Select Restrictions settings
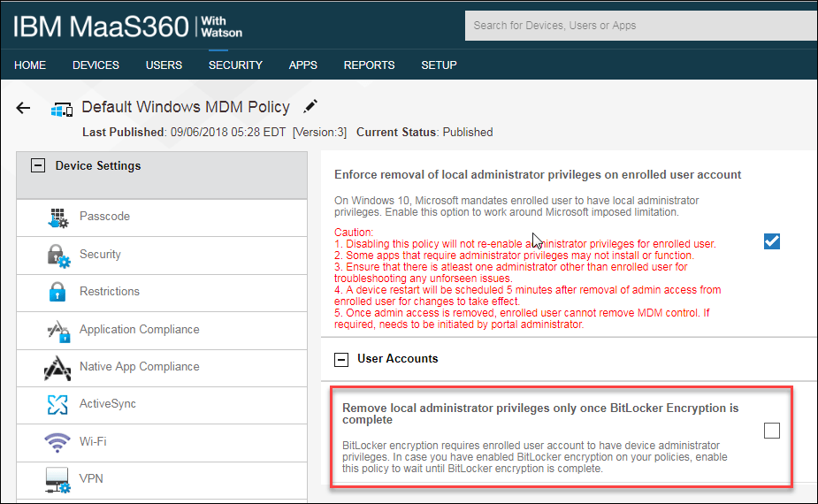Viewport: 818px width, 504px height. click(x=162, y=293)
